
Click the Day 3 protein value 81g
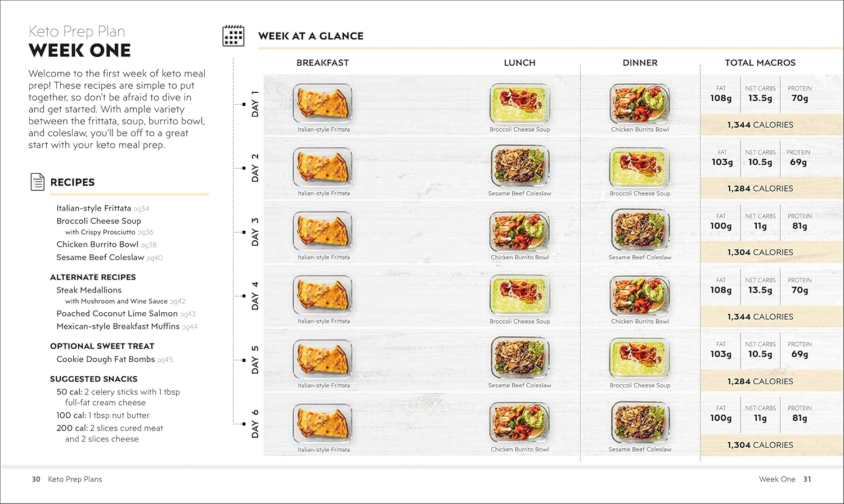[x=799, y=226]
